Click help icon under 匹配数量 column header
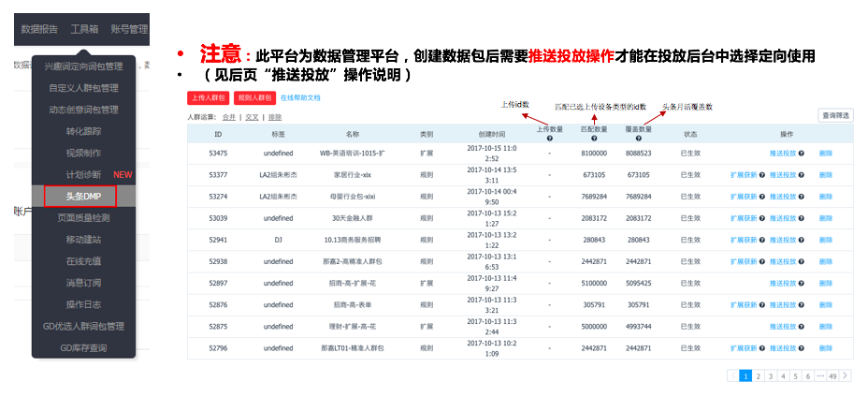Viewport: 868px width, 397px height. pos(595,139)
